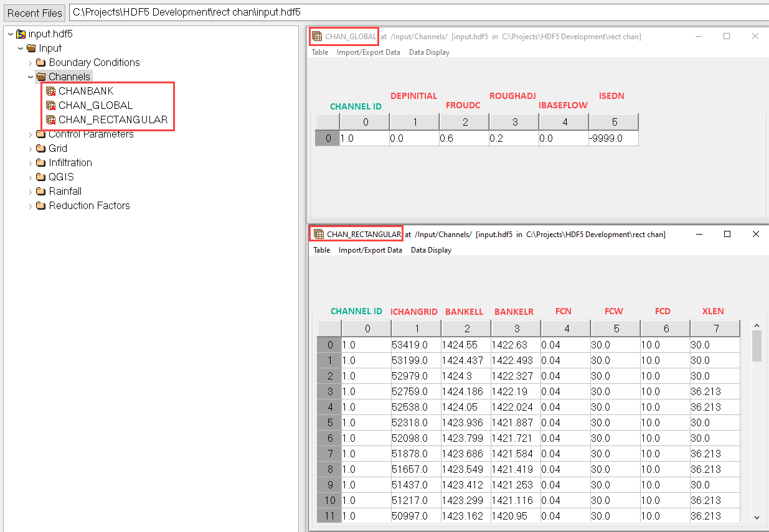
Task: Click the CHAN_RECTANGULAR table vertical scrollbar thumb
Action: tap(757, 346)
